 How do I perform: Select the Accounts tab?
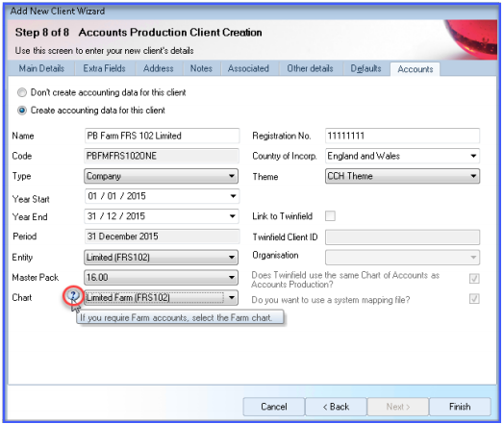[x=416, y=69]
